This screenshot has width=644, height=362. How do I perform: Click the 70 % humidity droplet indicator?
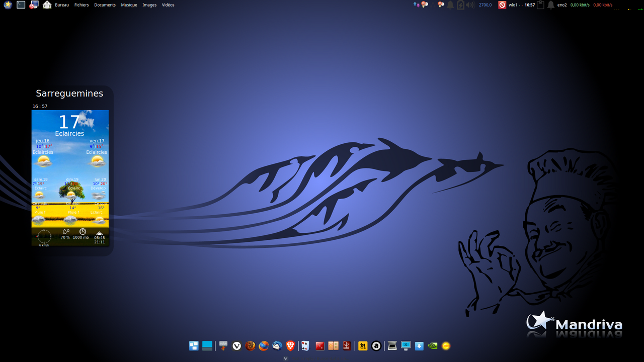tap(65, 234)
